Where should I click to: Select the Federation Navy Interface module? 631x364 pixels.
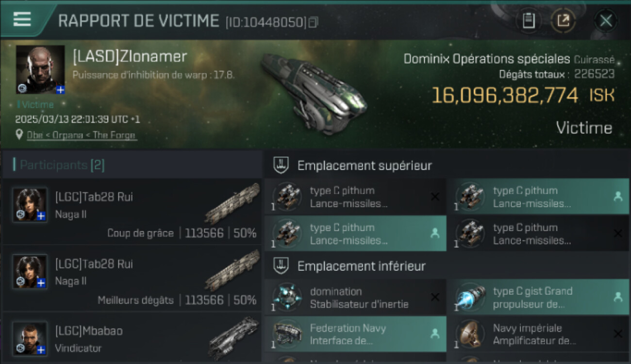(x=355, y=334)
